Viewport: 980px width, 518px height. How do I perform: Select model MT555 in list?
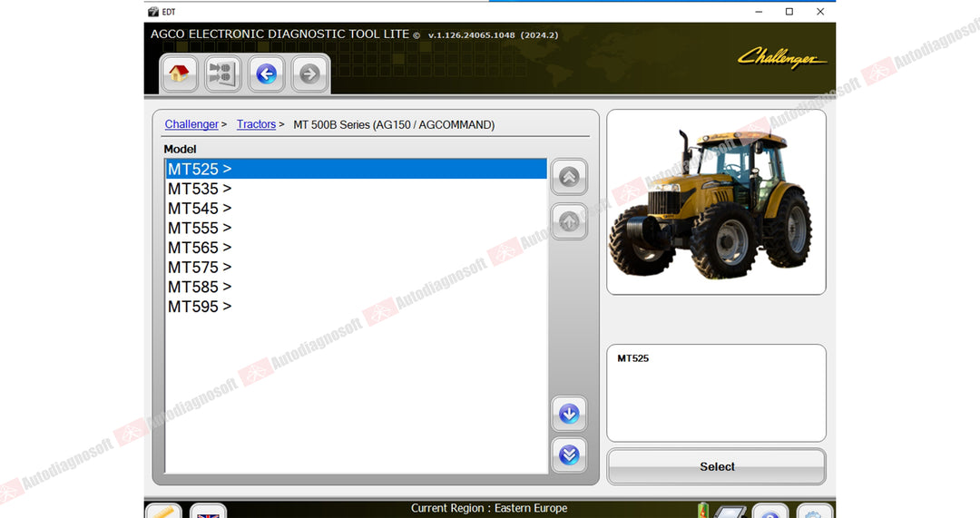point(357,228)
